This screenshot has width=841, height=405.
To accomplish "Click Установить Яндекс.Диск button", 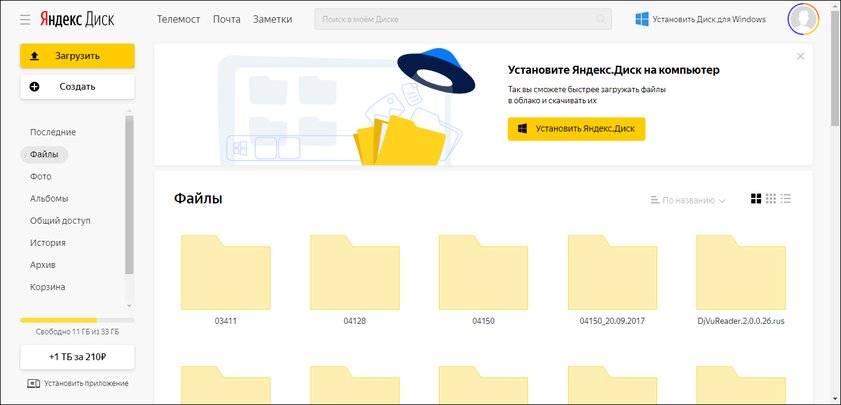I will (x=577, y=129).
